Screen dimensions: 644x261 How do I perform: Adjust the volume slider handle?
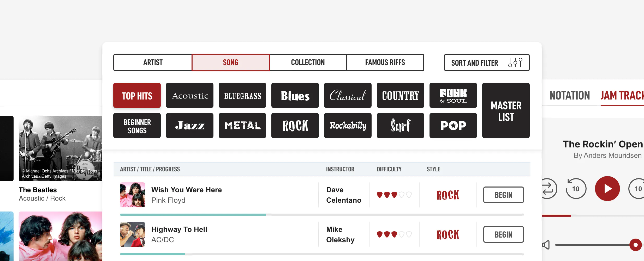point(636,245)
